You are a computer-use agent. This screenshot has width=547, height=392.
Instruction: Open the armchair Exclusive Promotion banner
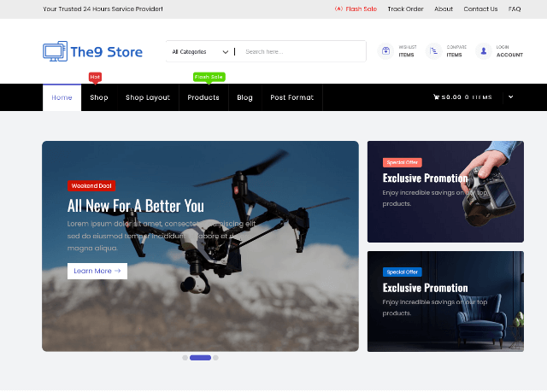tap(445, 301)
